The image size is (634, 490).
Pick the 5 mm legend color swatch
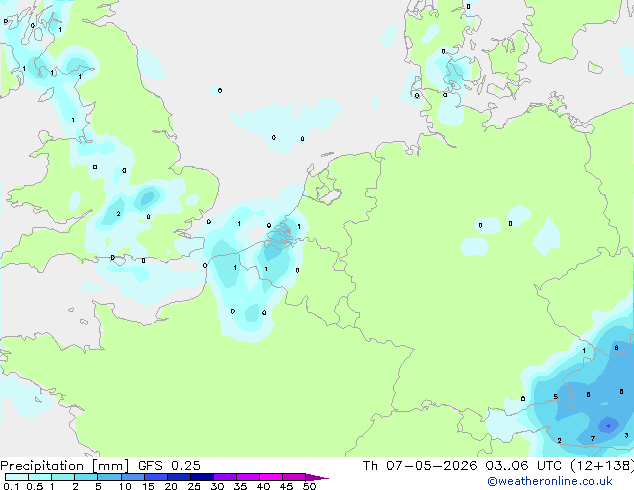pos(109,477)
